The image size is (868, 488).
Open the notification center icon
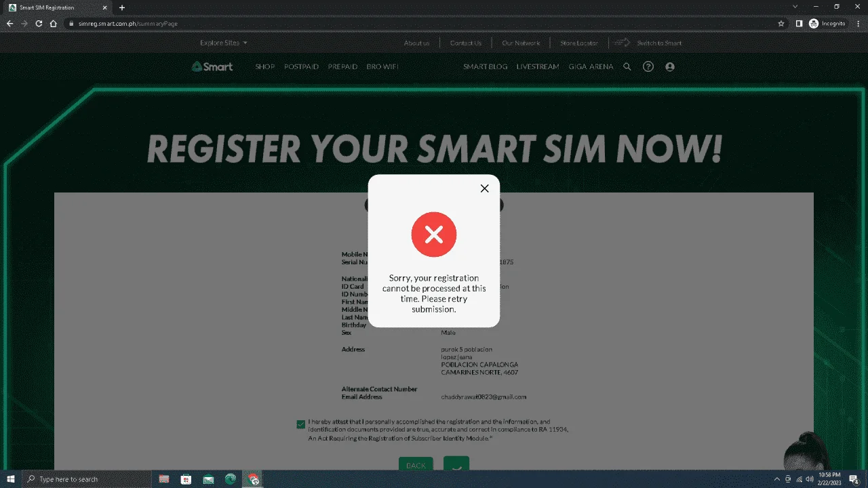pos(854,479)
